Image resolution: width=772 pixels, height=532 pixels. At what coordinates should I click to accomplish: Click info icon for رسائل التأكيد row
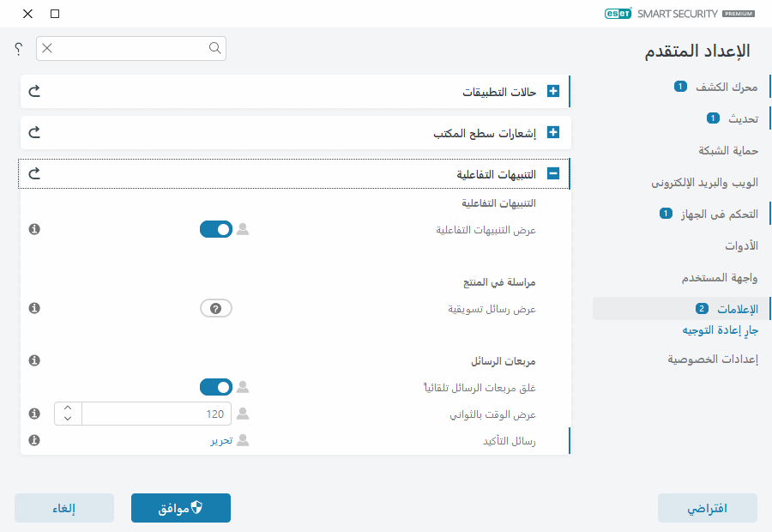[34, 440]
